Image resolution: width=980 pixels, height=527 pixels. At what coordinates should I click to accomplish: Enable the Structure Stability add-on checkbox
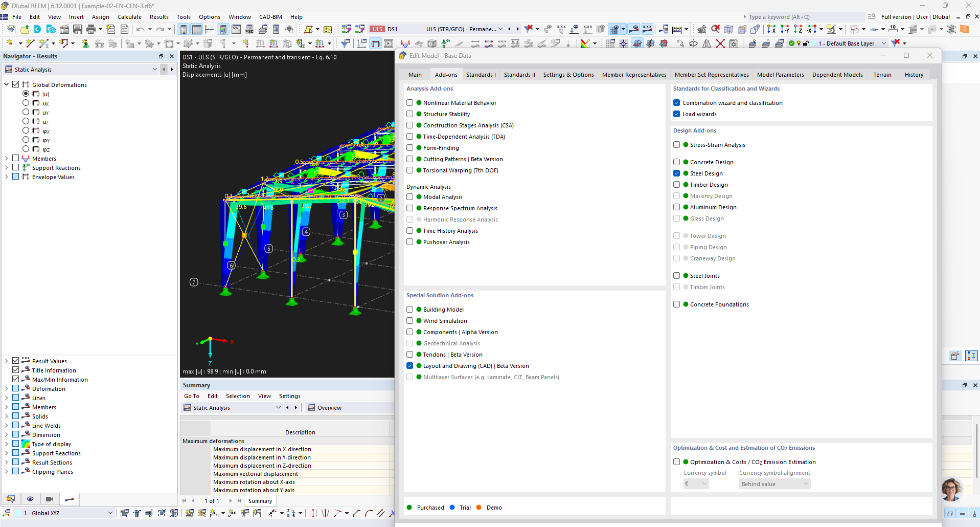[x=410, y=114]
